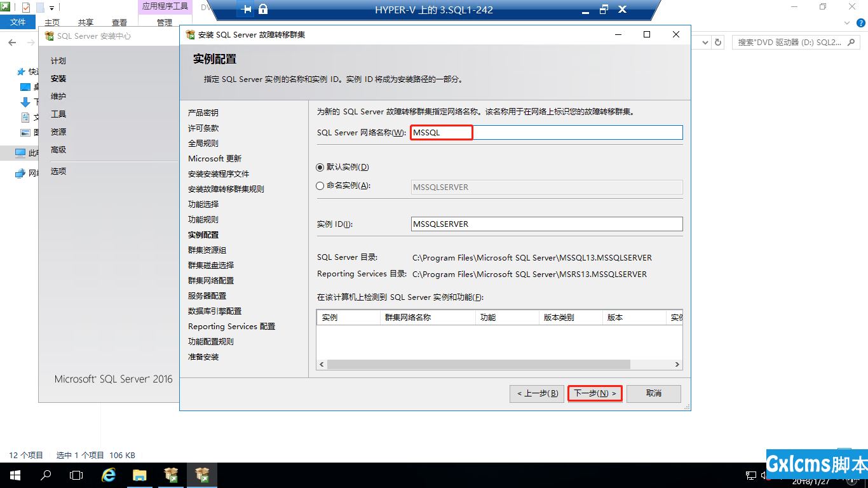Open the 查看 ribbon tab

pyautogui.click(x=119, y=22)
